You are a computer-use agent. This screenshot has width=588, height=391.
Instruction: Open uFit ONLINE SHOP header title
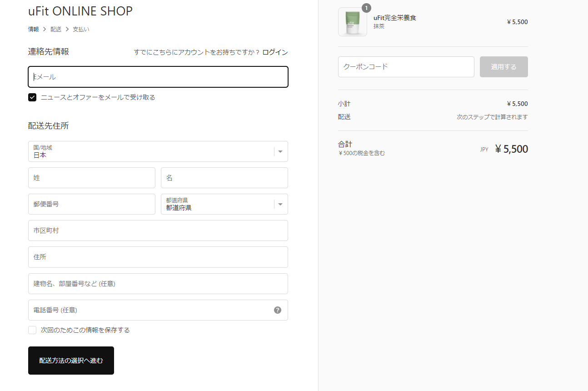click(x=80, y=11)
